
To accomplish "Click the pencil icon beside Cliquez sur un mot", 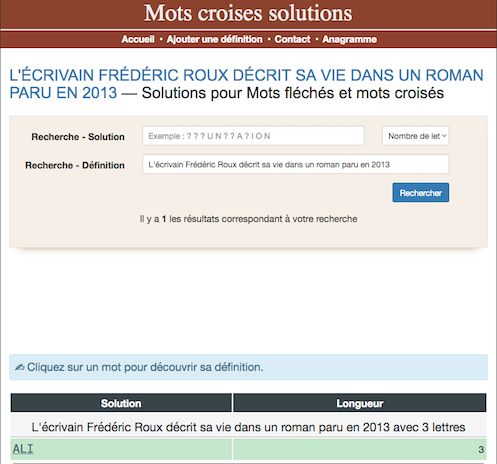I will 20,367.
